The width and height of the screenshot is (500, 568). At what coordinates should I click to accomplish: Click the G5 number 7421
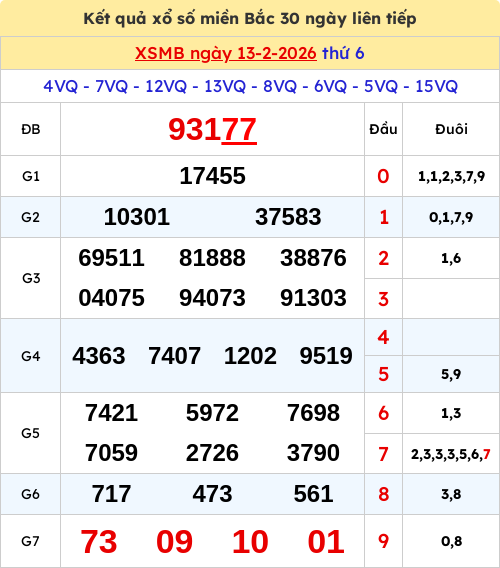pyautogui.click(x=112, y=413)
